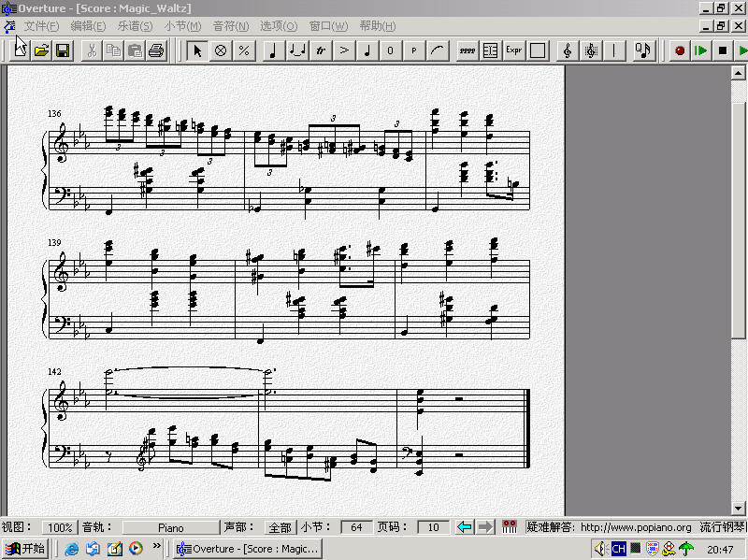The height and width of the screenshot is (560, 748).
Task: Select the percent repeat tool
Action: [x=244, y=50]
